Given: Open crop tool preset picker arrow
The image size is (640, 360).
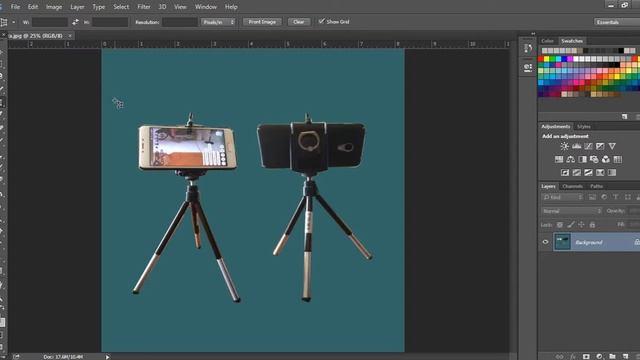Looking at the screenshot, I should (14, 22).
